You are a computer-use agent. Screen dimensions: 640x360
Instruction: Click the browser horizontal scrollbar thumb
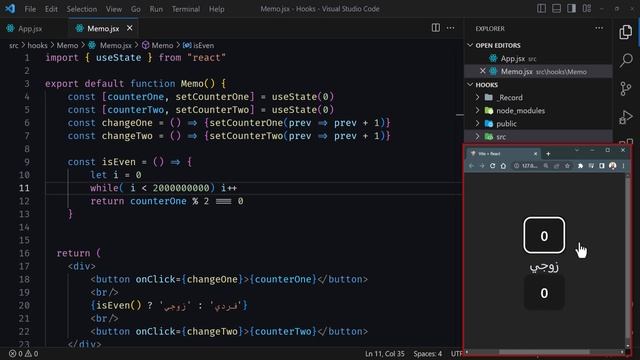coord(544,352)
